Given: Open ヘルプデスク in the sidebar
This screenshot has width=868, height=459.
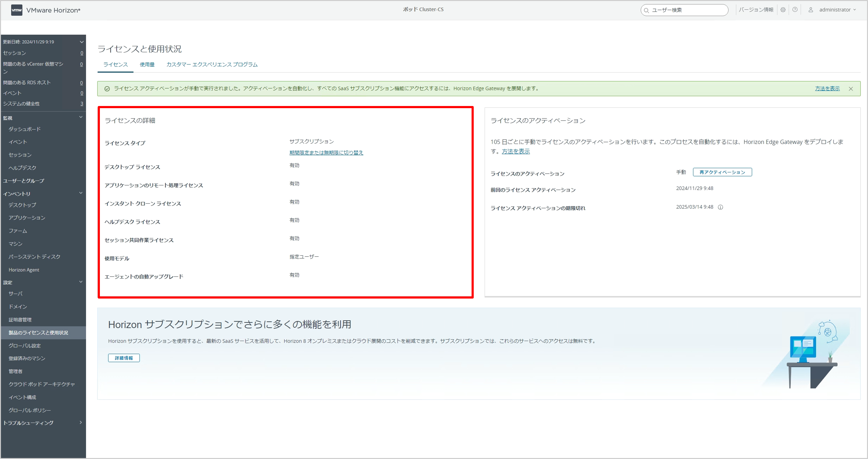Looking at the screenshot, I should (x=23, y=168).
